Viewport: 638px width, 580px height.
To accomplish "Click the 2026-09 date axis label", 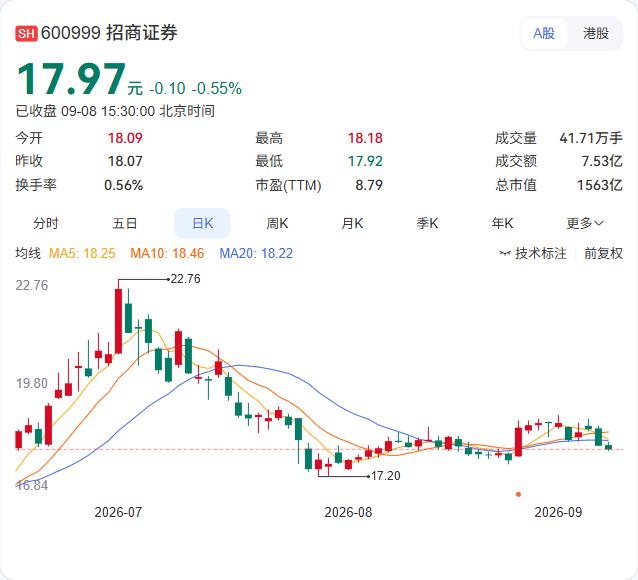I will point(558,512).
